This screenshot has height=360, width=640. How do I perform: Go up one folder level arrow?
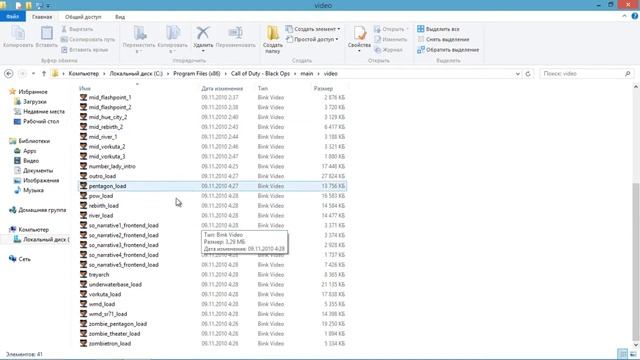click(x=44, y=73)
